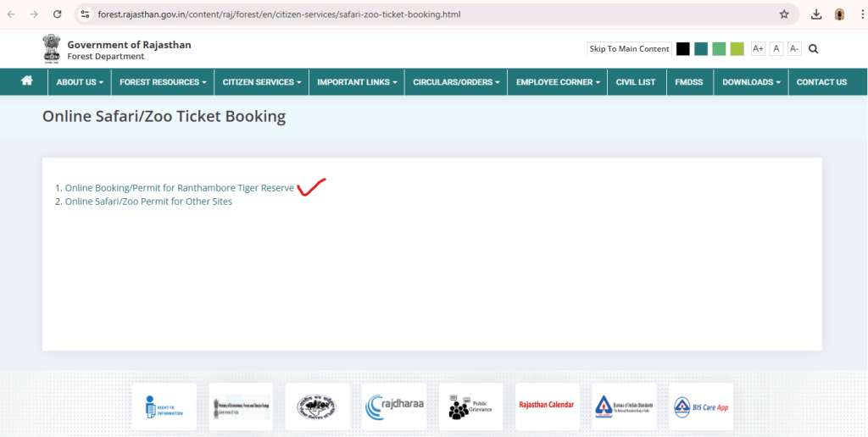Go to the Contact Us menu item
Viewport: 868px width, 437px height.
821,82
